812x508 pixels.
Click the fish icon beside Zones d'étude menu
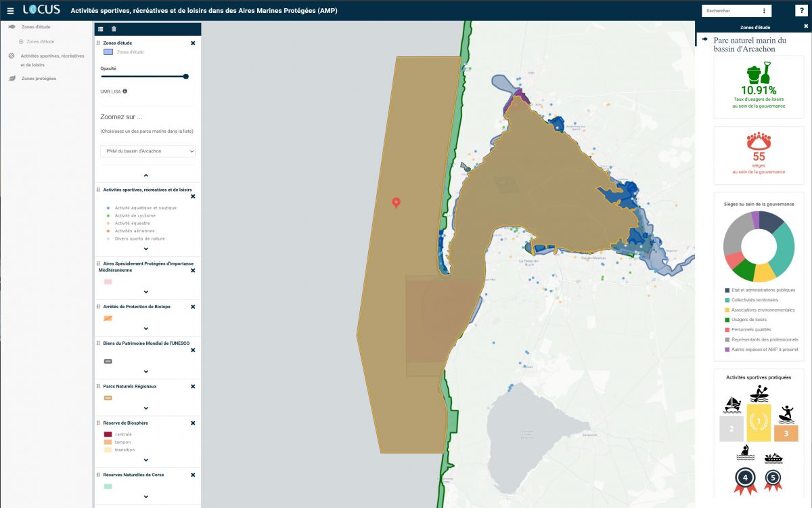click(x=12, y=26)
